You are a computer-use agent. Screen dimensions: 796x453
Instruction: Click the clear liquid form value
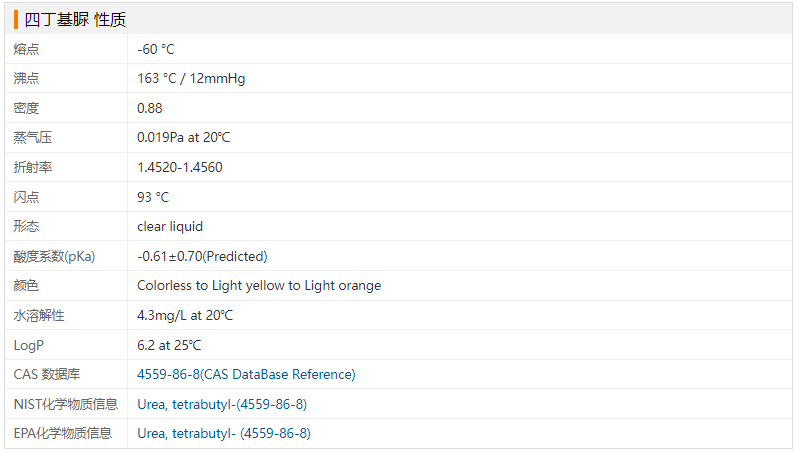click(x=170, y=226)
